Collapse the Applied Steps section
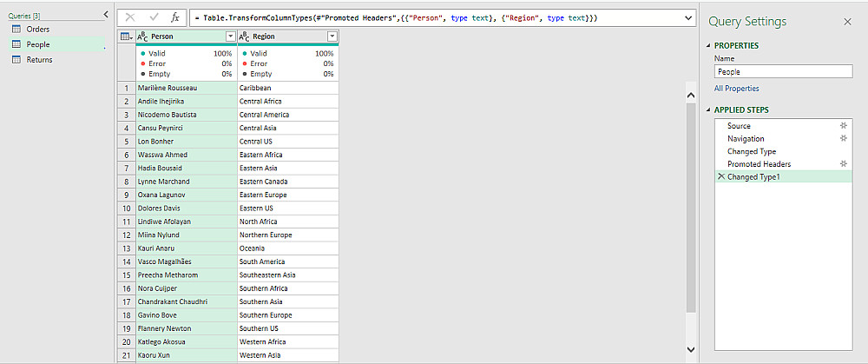This screenshot has width=868, height=364. tap(707, 110)
